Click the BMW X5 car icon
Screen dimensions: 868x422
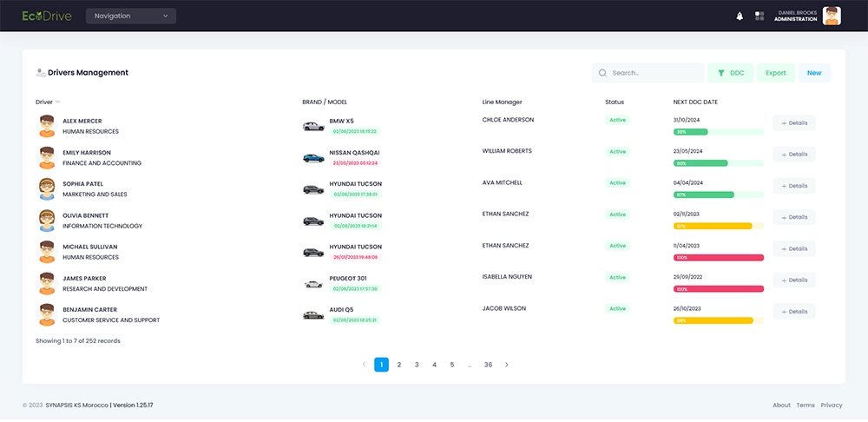(313, 126)
